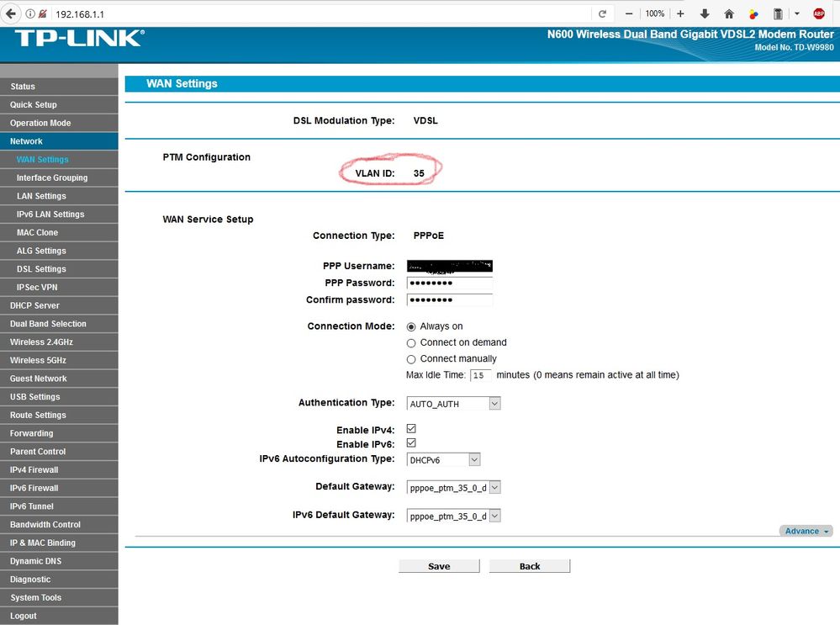The width and height of the screenshot is (840, 625).
Task: Select the Always on connection mode
Action: tap(411, 326)
